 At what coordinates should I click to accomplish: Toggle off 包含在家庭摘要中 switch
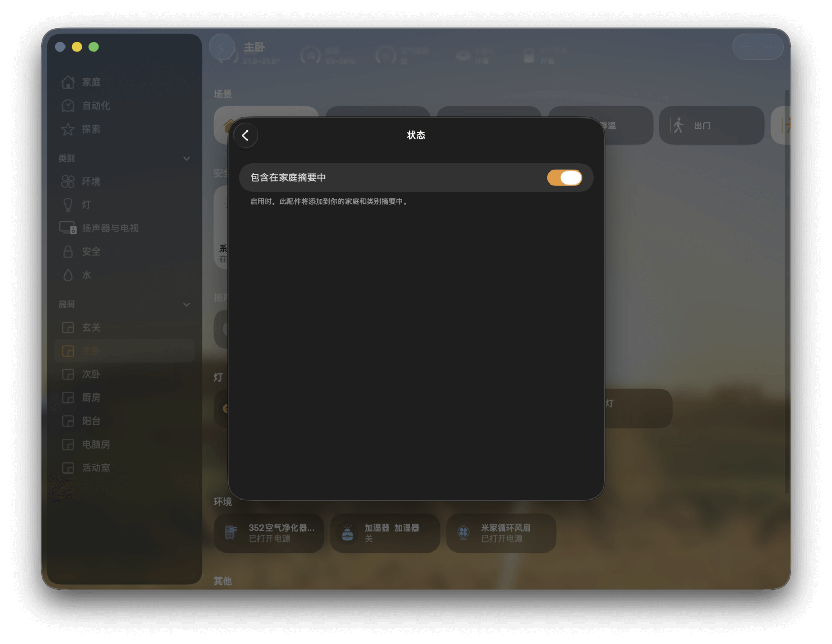click(x=564, y=178)
